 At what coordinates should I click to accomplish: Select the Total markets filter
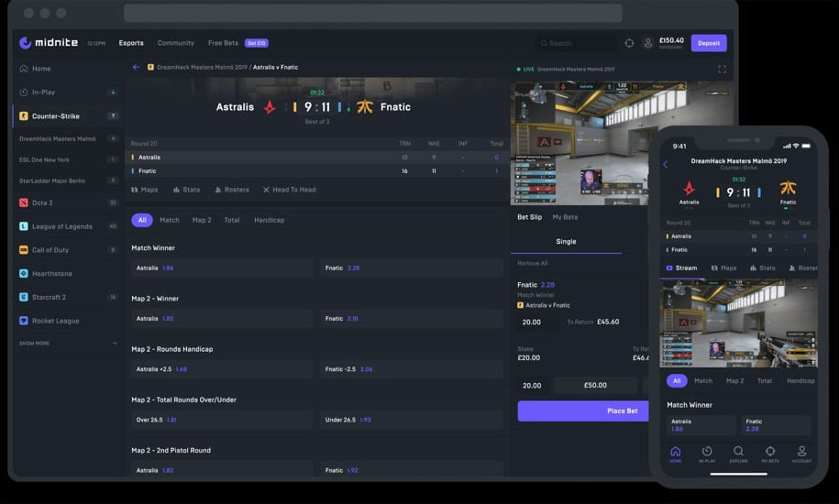point(232,220)
